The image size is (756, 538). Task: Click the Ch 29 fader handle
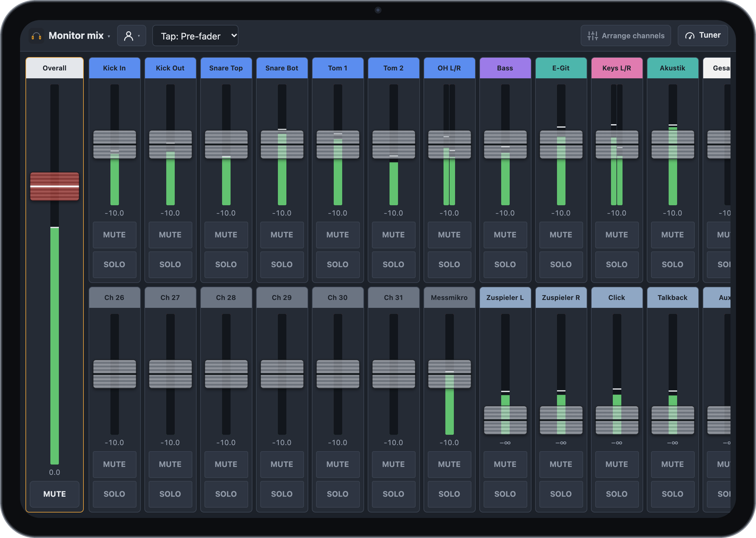click(282, 374)
